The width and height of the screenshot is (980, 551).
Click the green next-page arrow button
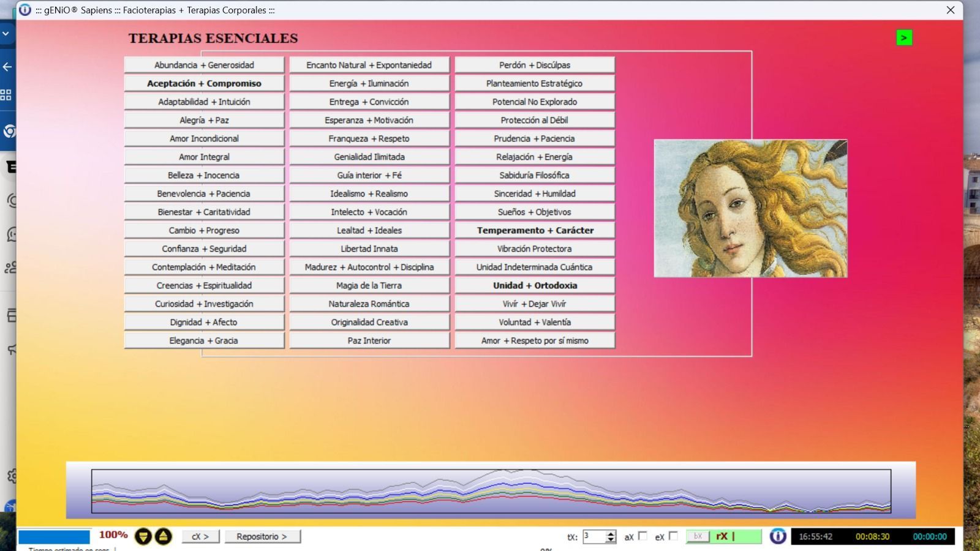903,38
